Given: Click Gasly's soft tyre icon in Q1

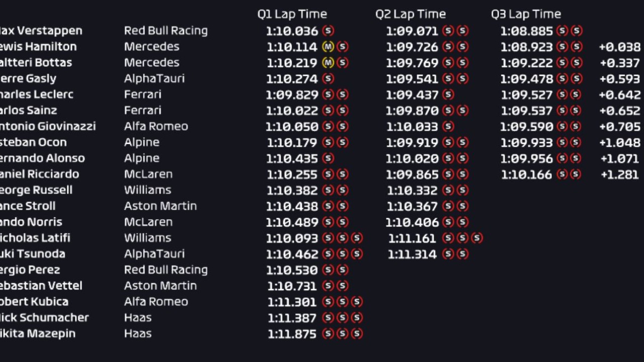Looking at the screenshot, I should (328, 79).
